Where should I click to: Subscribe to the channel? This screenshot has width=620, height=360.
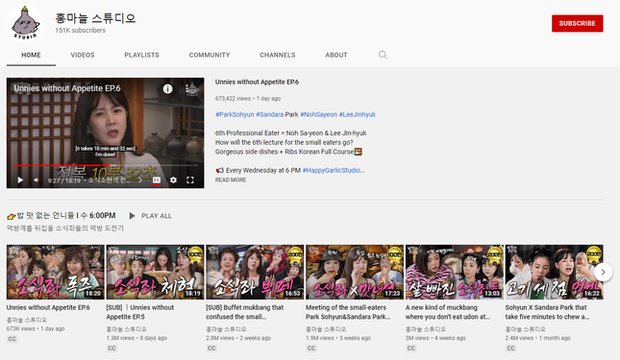coord(577,23)
